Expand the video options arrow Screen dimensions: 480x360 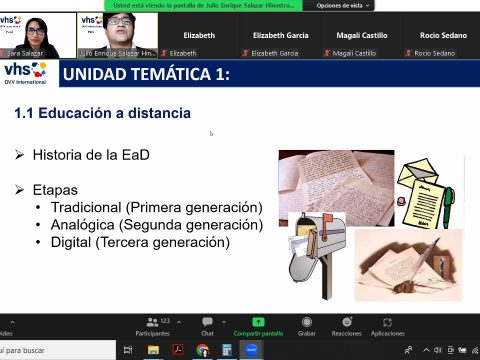[x=12, y=322]
